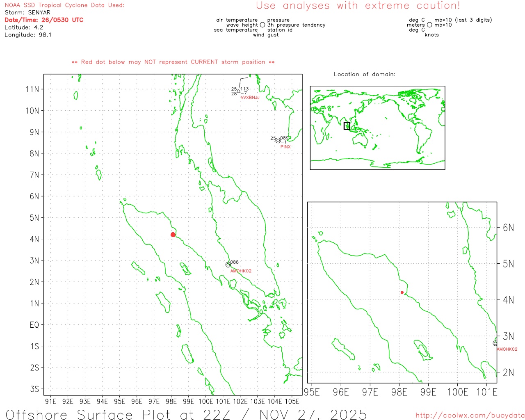Open the coolwx.com/buoydata link
The image size is (525, 420).
tap(470, 415)
